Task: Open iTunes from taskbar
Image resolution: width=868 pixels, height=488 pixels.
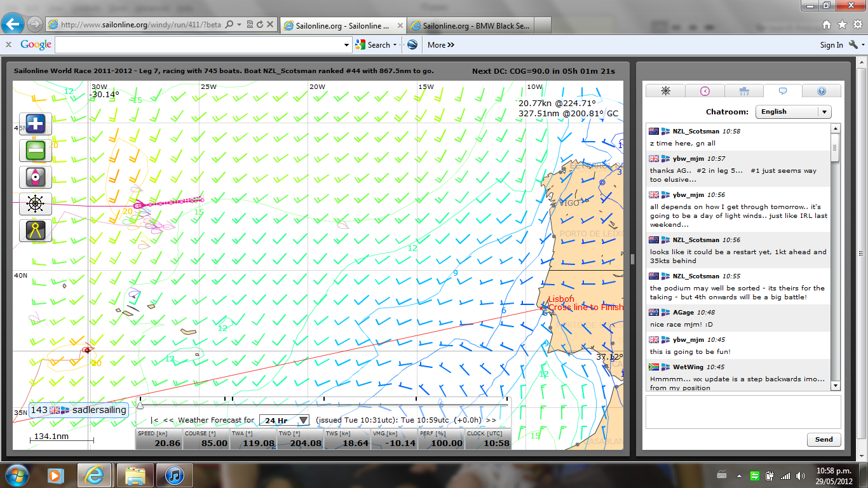Action: [x=174, y=475]
